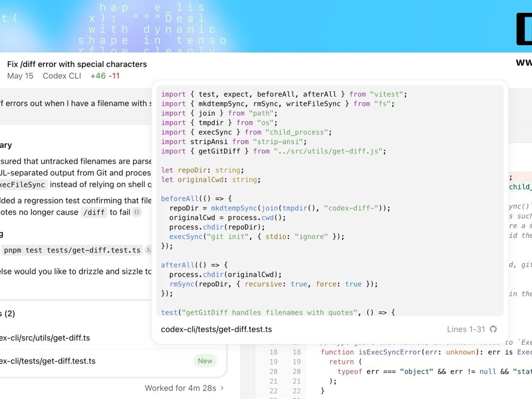Expand the "Worked for 4m 28s" details
Viewport: 532px width, 399px height.
(184, 388)
